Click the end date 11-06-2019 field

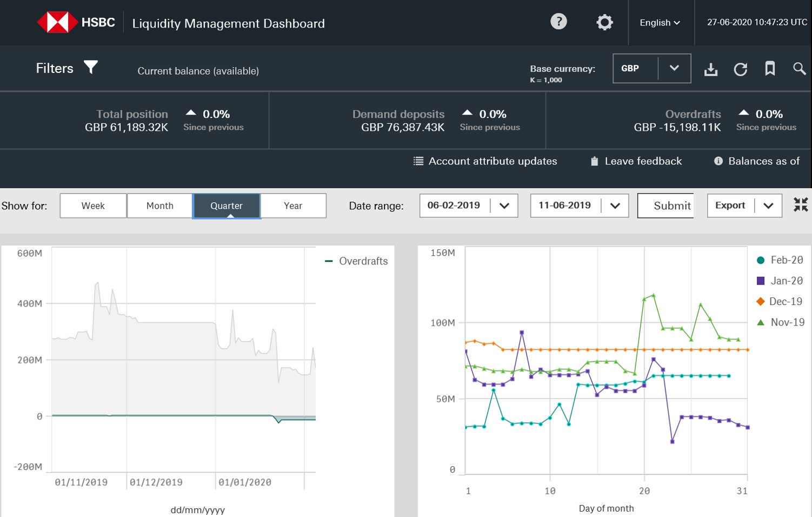tap(564, 206)
